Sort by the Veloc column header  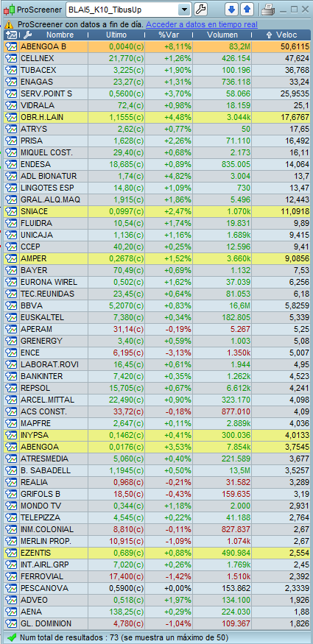[282, 35]
